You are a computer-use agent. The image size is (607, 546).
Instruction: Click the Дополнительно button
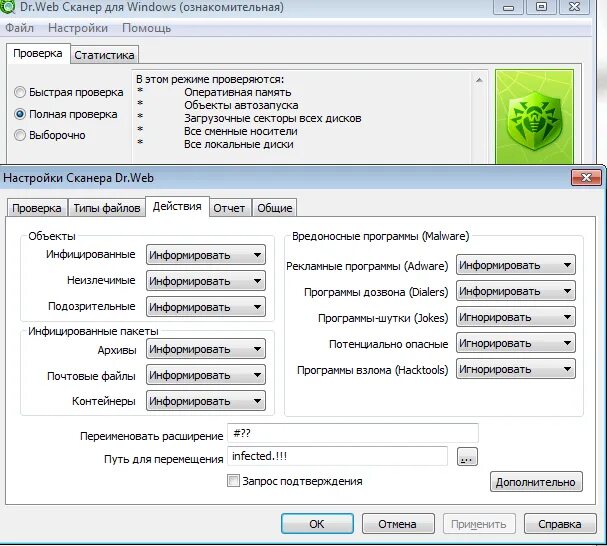[536, 482]
